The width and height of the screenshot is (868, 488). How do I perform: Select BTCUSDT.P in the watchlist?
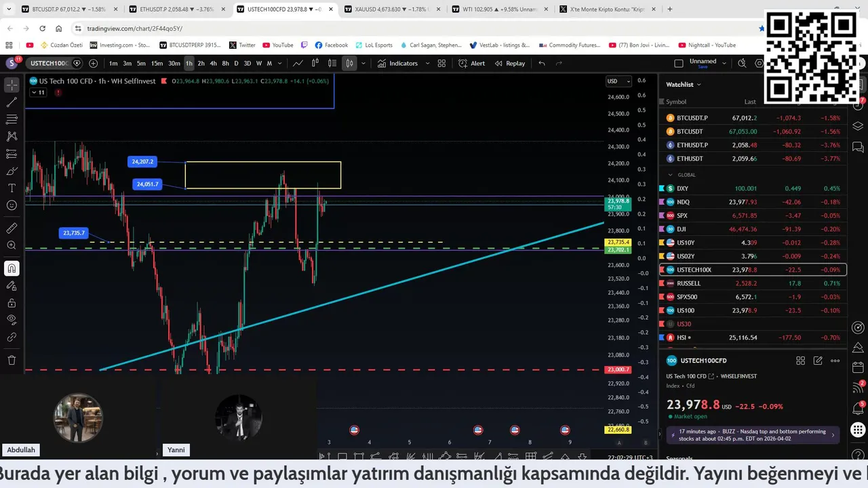pos(753,118)
